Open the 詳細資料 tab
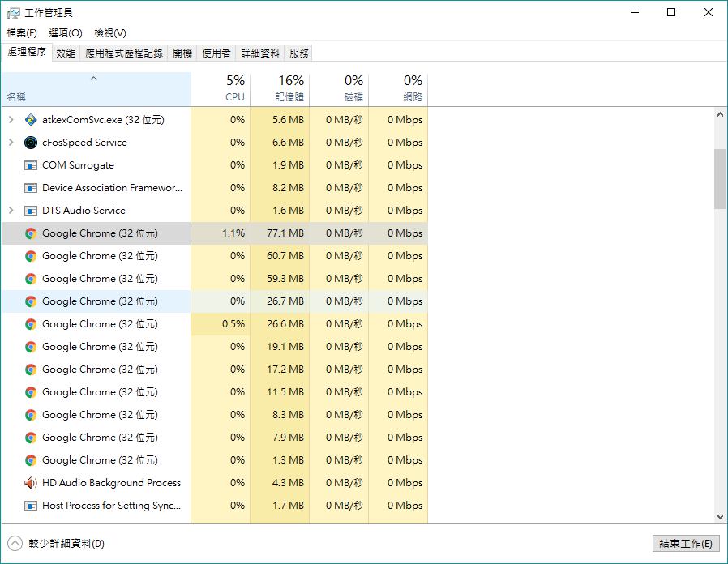 click(x=260, y=53)
